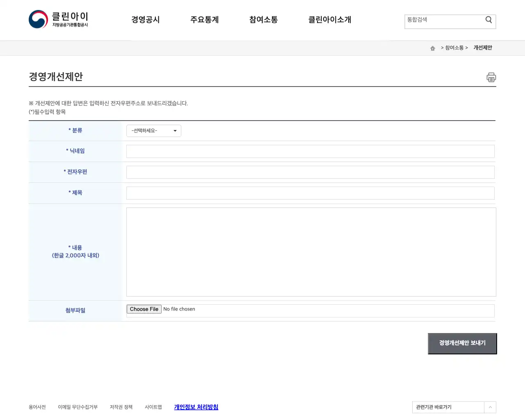Click the caret arrow on 관련기관 바로가기
This screenshot has height=420, width=525.
(x=490, y=407)
